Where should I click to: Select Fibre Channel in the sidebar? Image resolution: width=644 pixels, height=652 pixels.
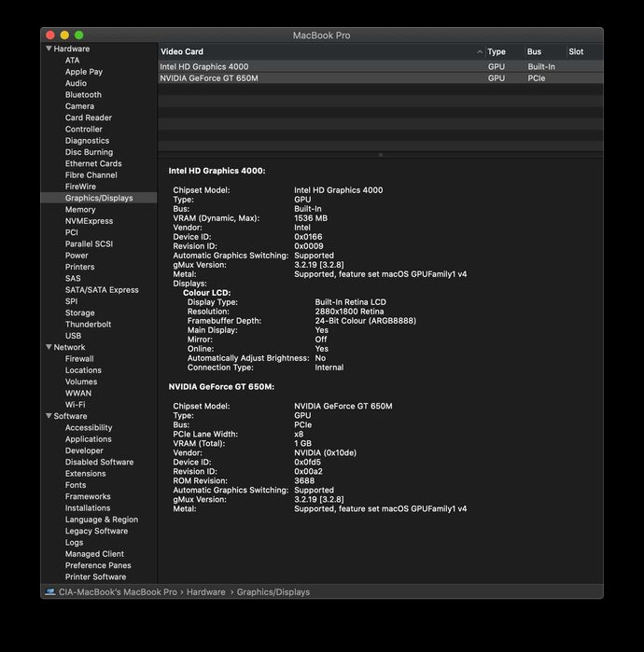[x=91, y=175]
